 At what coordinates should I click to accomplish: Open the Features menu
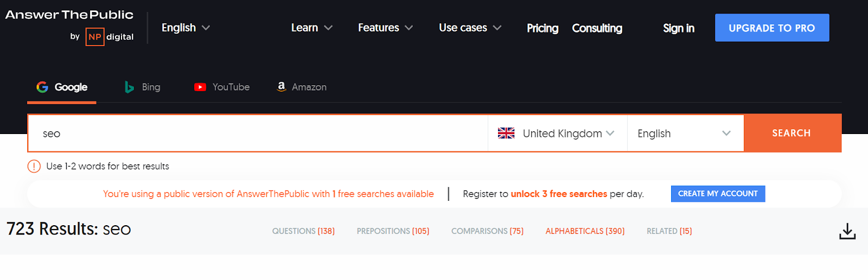(x=385, y=28)
